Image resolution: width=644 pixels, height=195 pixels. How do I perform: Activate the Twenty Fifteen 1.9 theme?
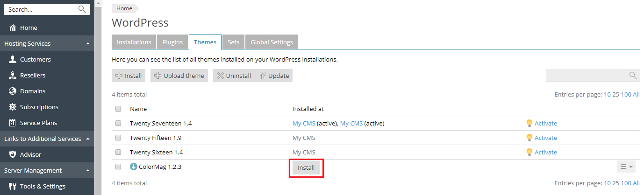pos(545,138)
